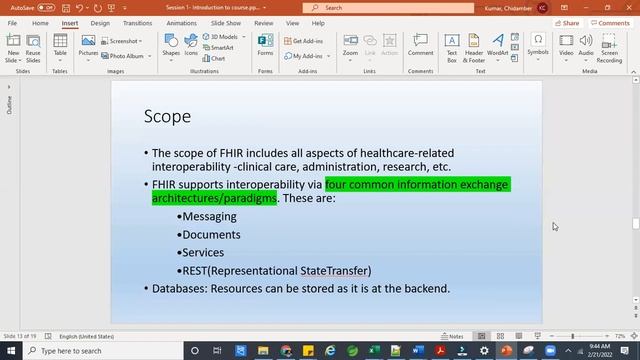Click the Scope slide title
The height and width of the screenshot is (360, 640).
167,117
